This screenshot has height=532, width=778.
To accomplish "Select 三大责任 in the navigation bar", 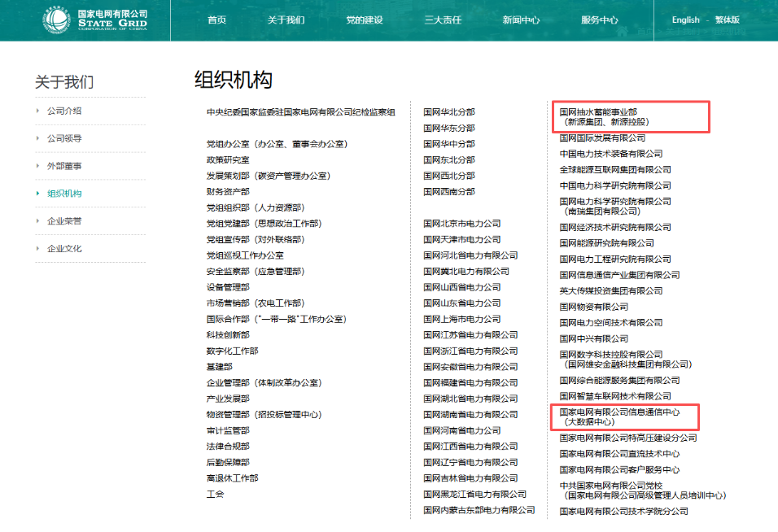I will tap(443, 20).
